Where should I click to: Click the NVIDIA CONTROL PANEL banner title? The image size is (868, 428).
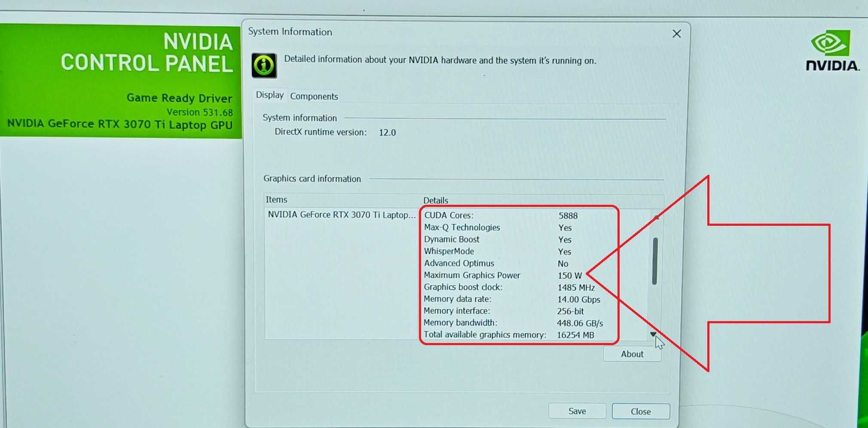[147, 52]
